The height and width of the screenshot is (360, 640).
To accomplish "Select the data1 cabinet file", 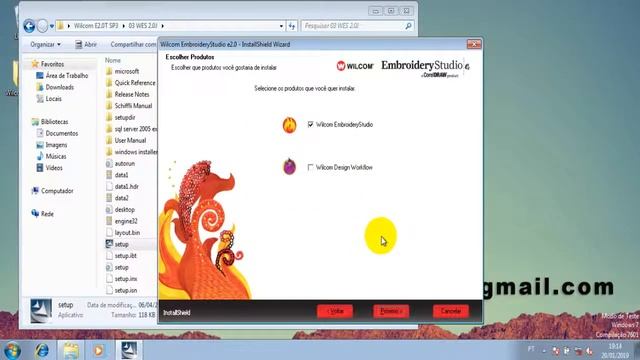I will pyautogui.click(x=121, y=175).
